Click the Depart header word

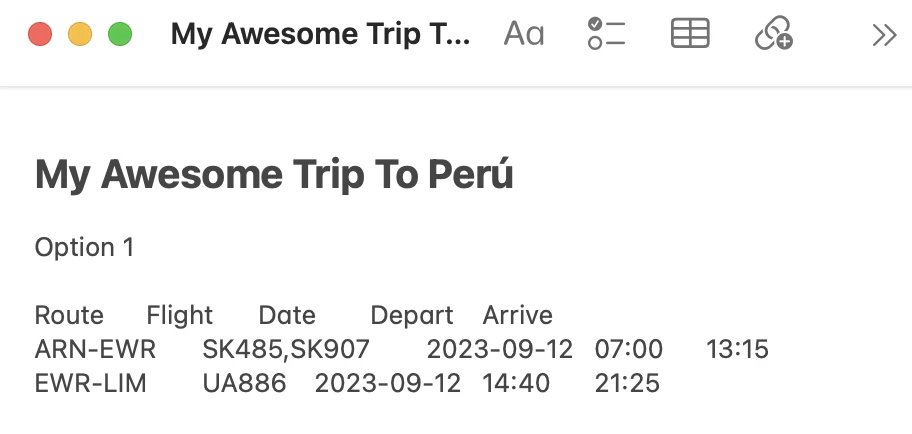412,315
